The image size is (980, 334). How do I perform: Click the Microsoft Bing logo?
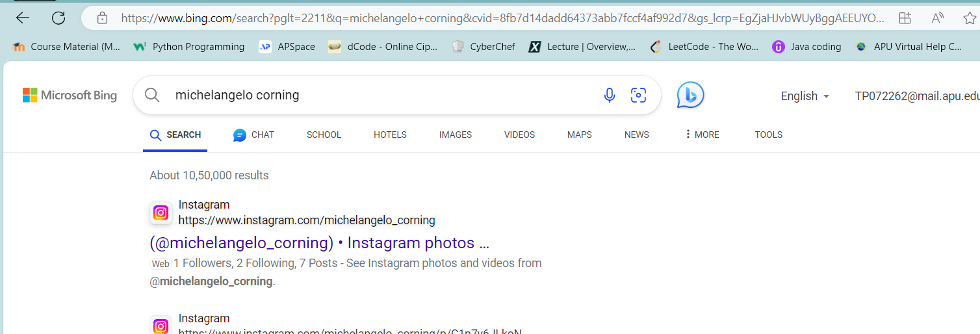click(x=70, y=96)
